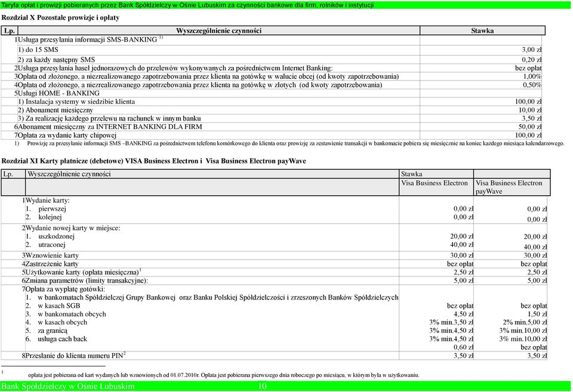Click the "3% min.3,50 zł" Visa Electron value
Screen dimensions: 573x392
451,322
